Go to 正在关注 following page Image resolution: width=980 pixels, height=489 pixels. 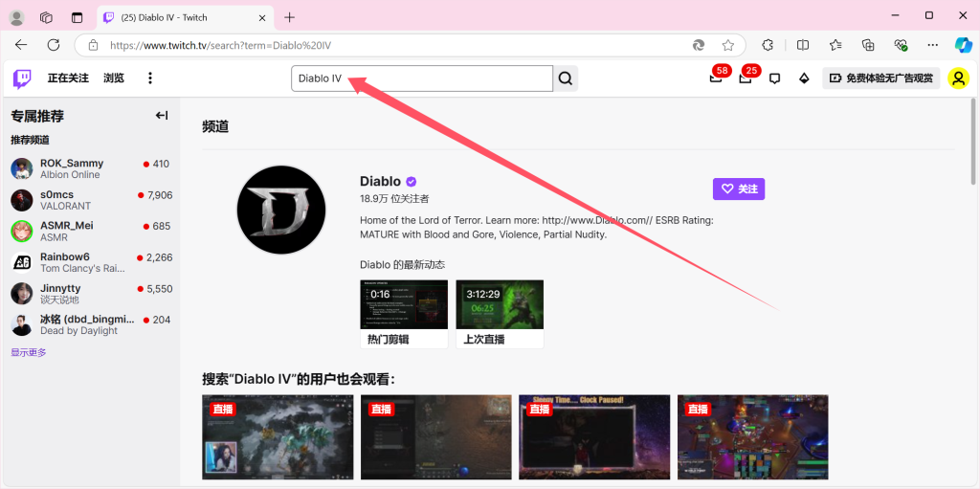coord(68,78)
